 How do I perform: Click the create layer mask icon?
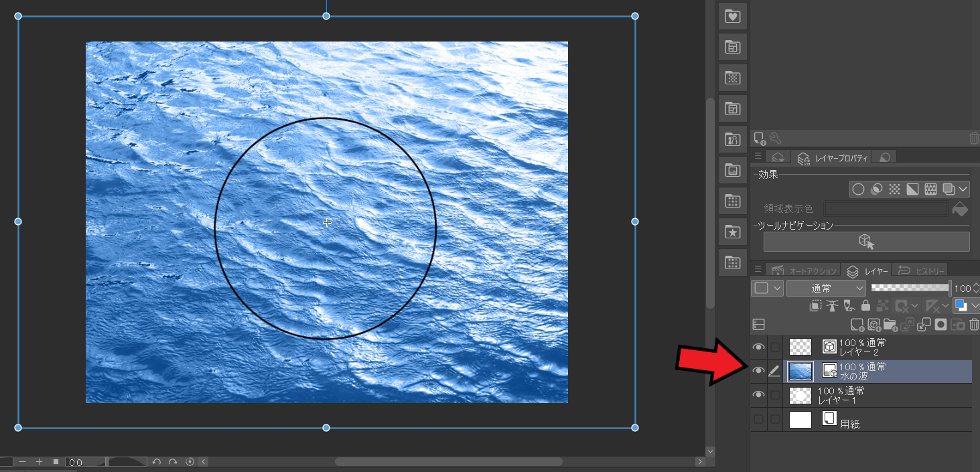pos(940,325)
